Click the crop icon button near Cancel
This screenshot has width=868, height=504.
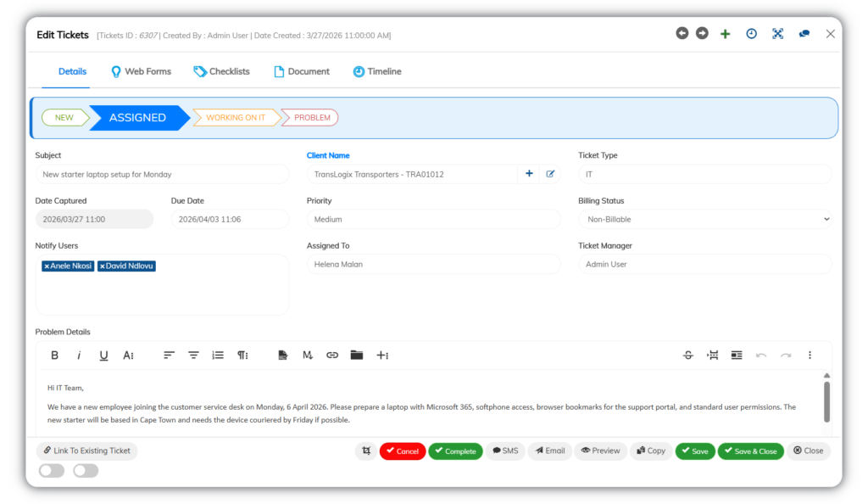click(366, 451)
